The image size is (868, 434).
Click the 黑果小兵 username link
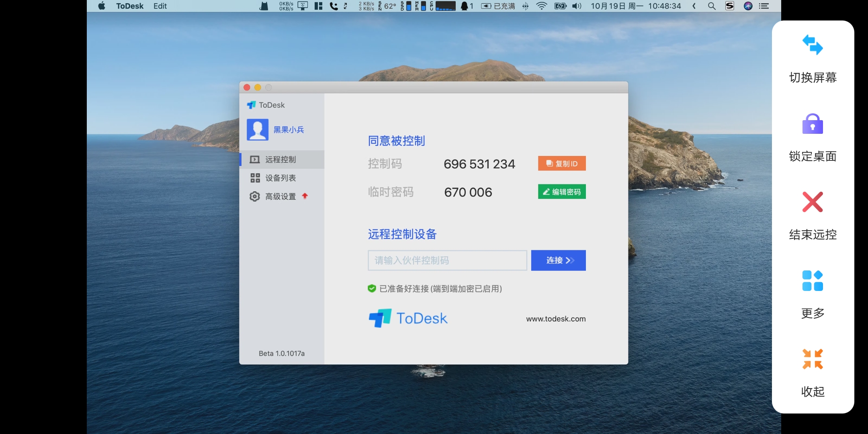[289, 130]
